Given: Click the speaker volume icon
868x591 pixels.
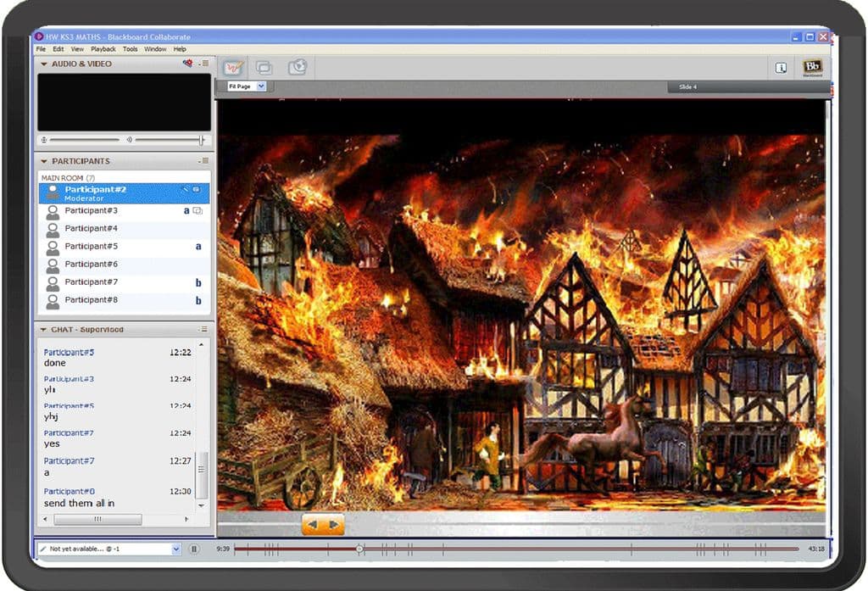Looking at the screenshot, I should tap(129, 140).
